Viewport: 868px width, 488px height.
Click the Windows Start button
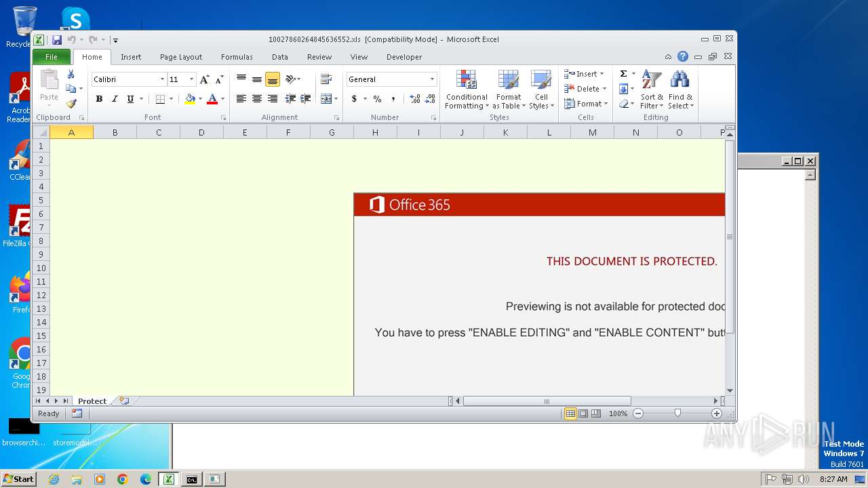(x=18, y=479)
